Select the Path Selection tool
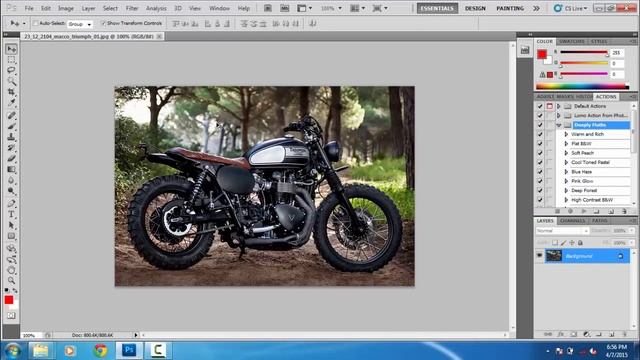This screenshot has width=640, height=360. (11, 225)
